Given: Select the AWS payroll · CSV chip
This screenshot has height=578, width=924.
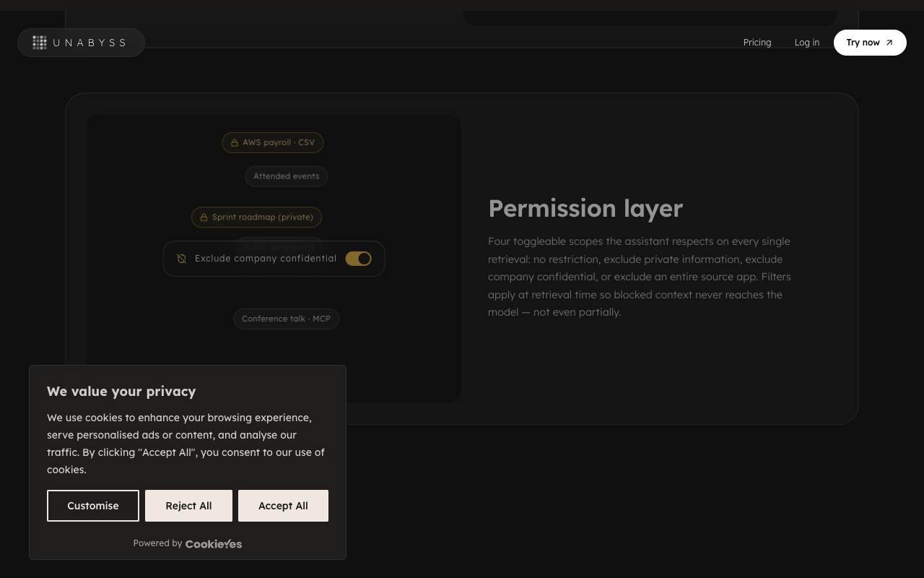Looking at the screenshot, I should tap(273, 143).
